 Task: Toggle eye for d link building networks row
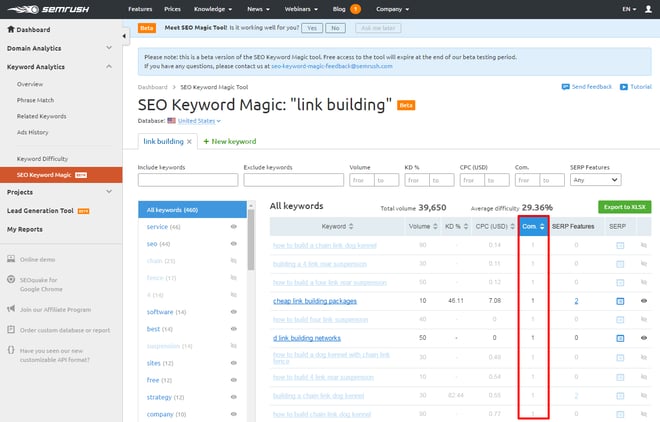coord(644,338)
